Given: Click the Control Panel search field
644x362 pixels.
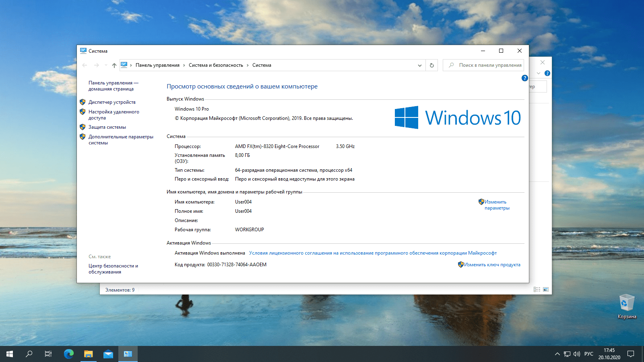Looking at the screenshot, I should [483, 65].
